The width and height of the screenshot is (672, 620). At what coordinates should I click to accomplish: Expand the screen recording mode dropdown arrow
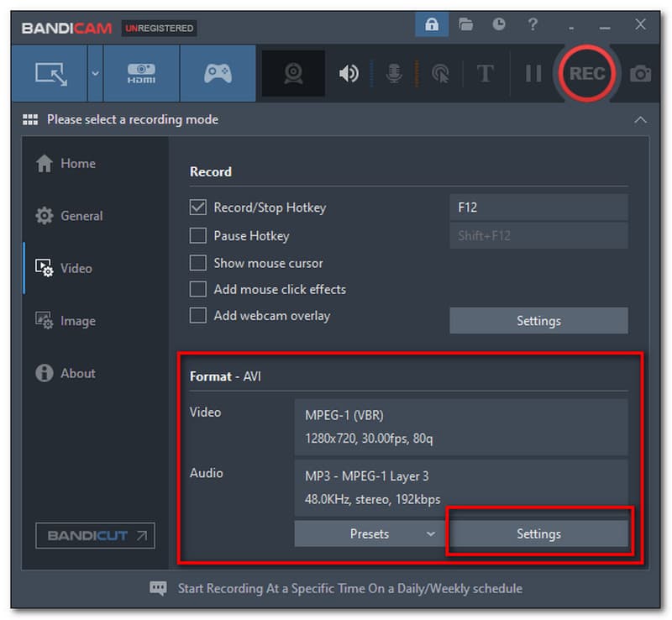(x=95, y=73)
